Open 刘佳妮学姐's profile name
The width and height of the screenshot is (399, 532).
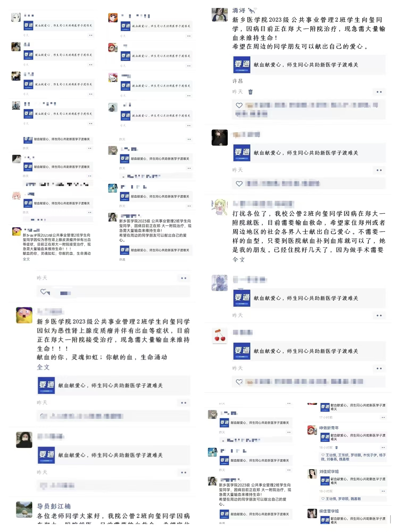point(329,471)
